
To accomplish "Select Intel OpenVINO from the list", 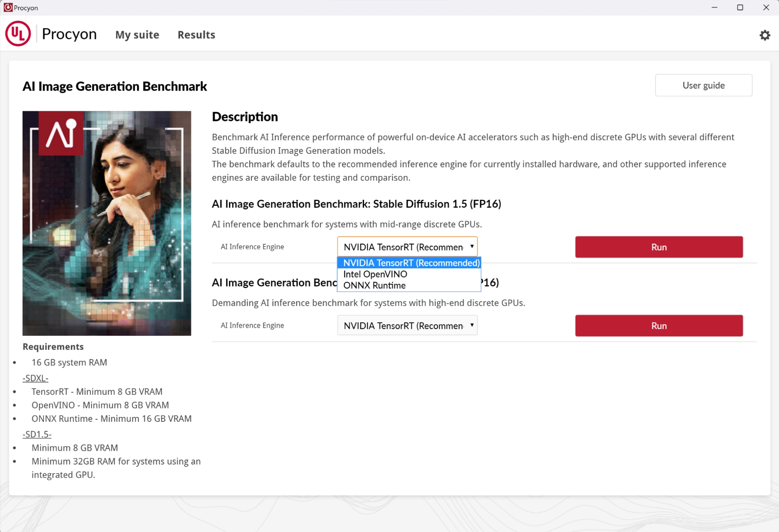I will click(x=409, y=274).
